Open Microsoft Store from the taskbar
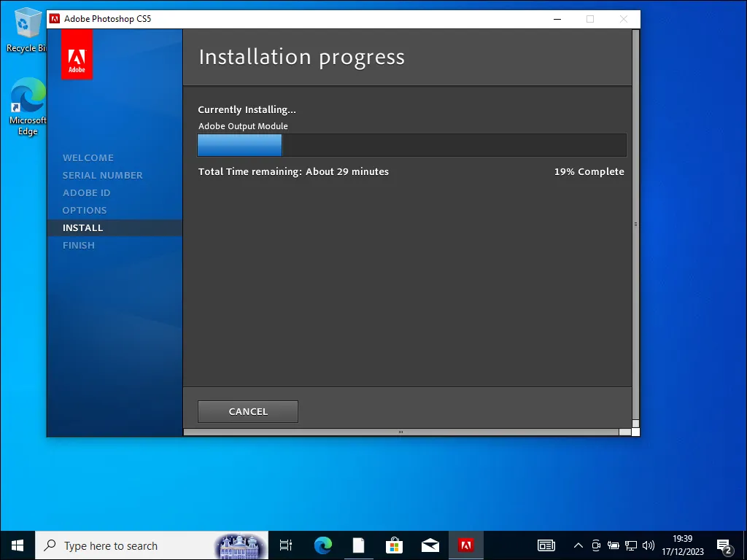The height and width of the screenshot is (560, 747). (394, 545)
